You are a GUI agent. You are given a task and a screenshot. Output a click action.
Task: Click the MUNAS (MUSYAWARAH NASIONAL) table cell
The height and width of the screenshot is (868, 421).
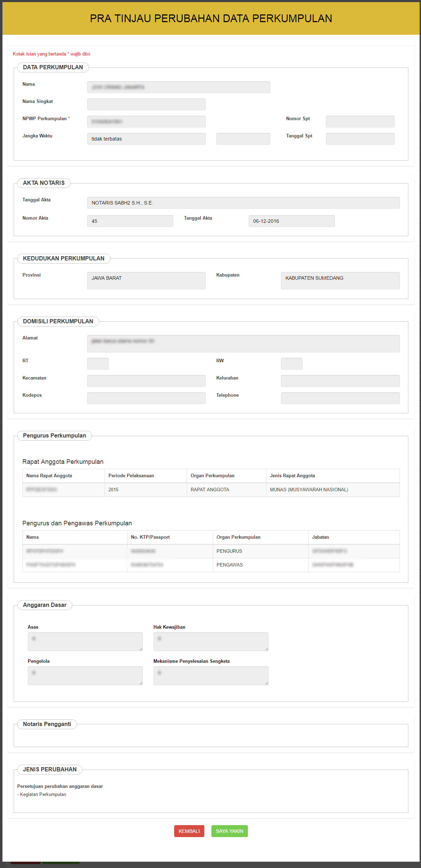tap(309, 490)
